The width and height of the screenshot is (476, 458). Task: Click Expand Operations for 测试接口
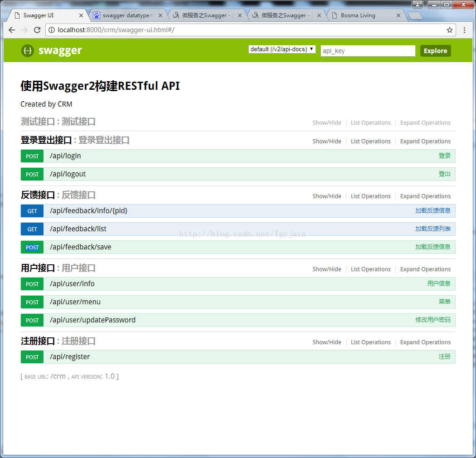pyautogui.click(x=425, y=123)
